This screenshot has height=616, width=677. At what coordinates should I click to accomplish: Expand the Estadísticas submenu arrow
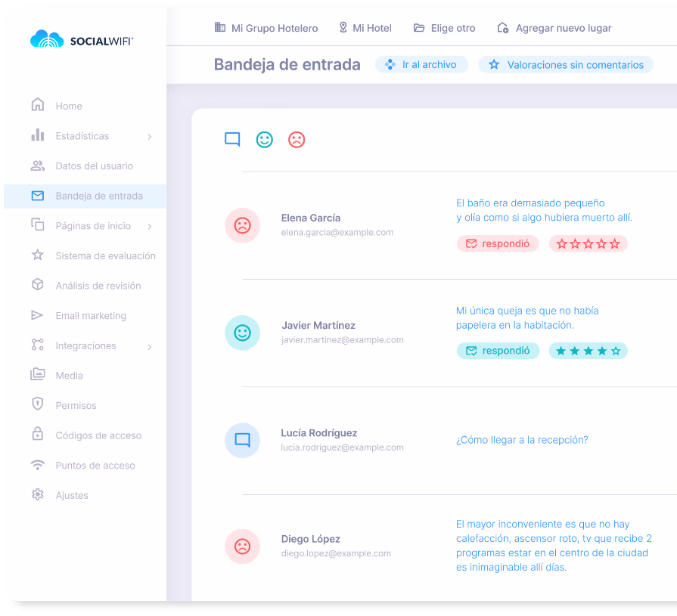coord(149,137)
